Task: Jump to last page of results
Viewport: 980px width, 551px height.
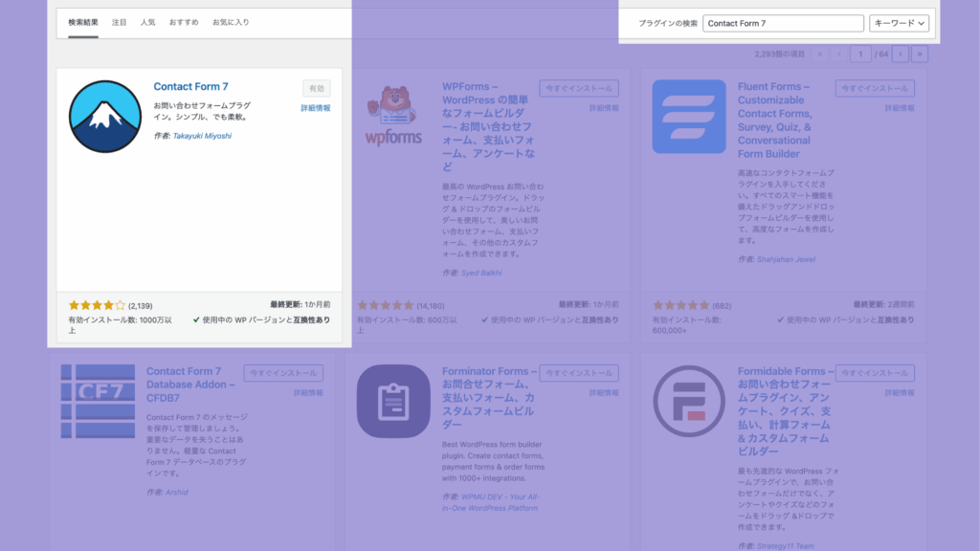Action: (920, 55)
